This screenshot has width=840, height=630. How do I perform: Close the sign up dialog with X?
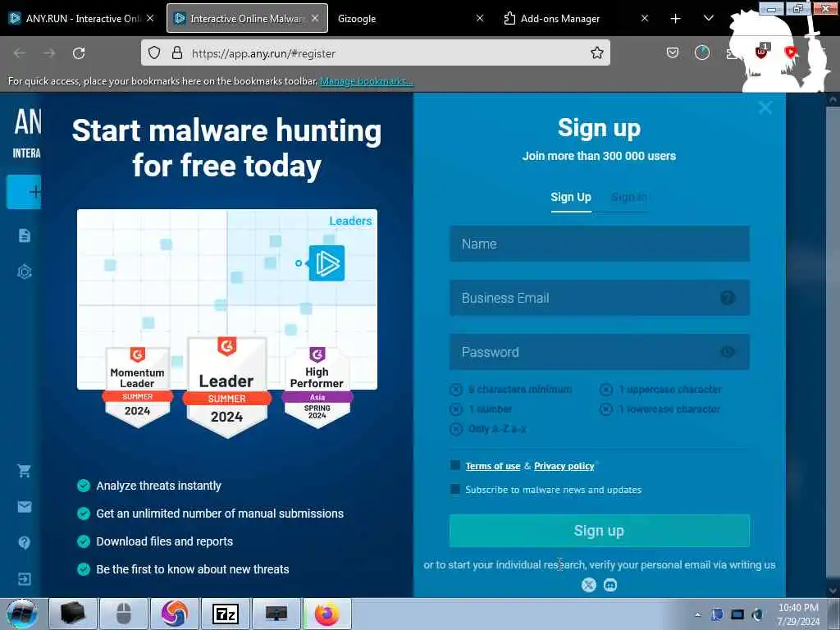pos(765,107)
